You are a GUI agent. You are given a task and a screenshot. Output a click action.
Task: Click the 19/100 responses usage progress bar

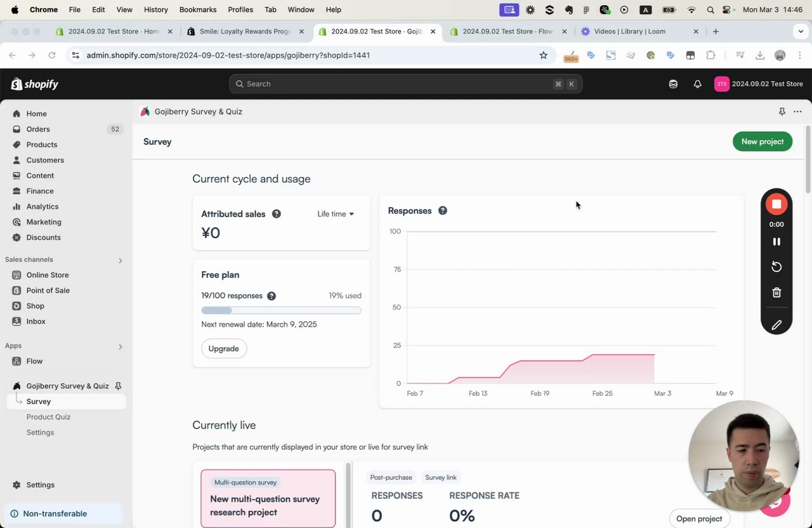(x=281, y=310)
